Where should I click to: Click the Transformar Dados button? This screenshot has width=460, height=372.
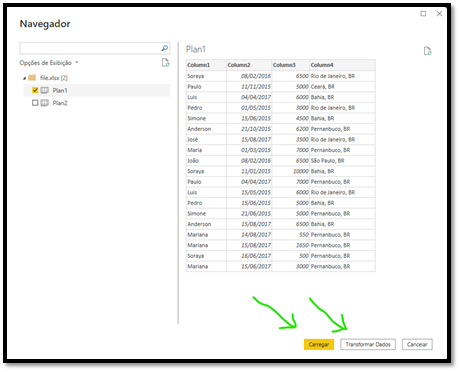368,344
